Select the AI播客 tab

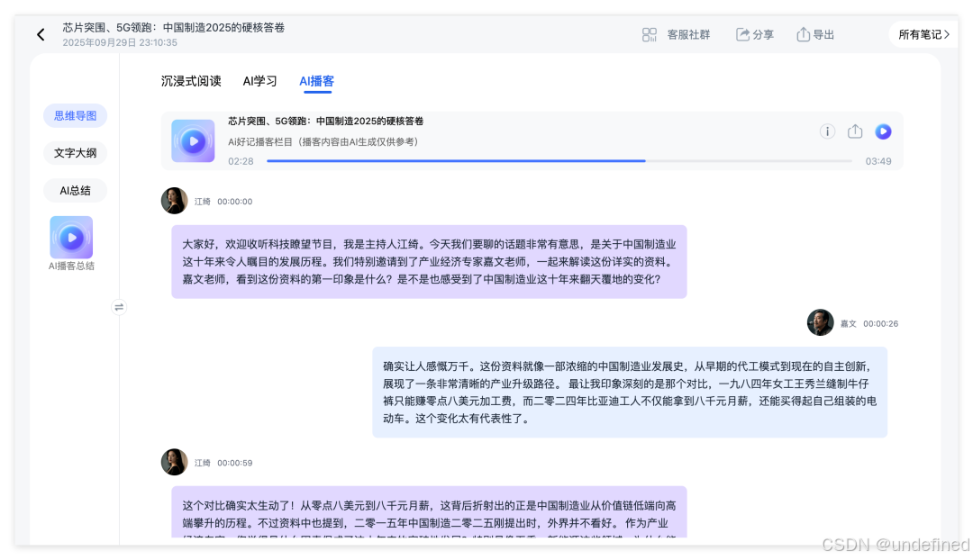coord(316,81)
